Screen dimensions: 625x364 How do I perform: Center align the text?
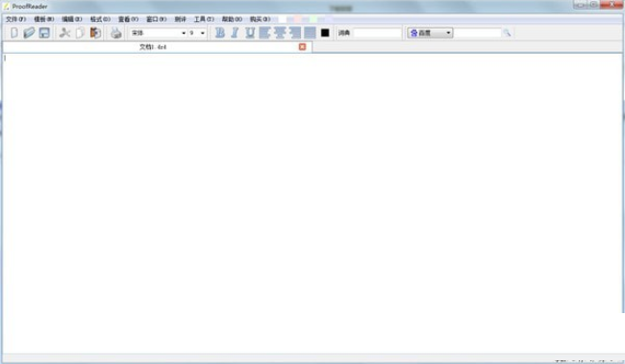(280, 33)
